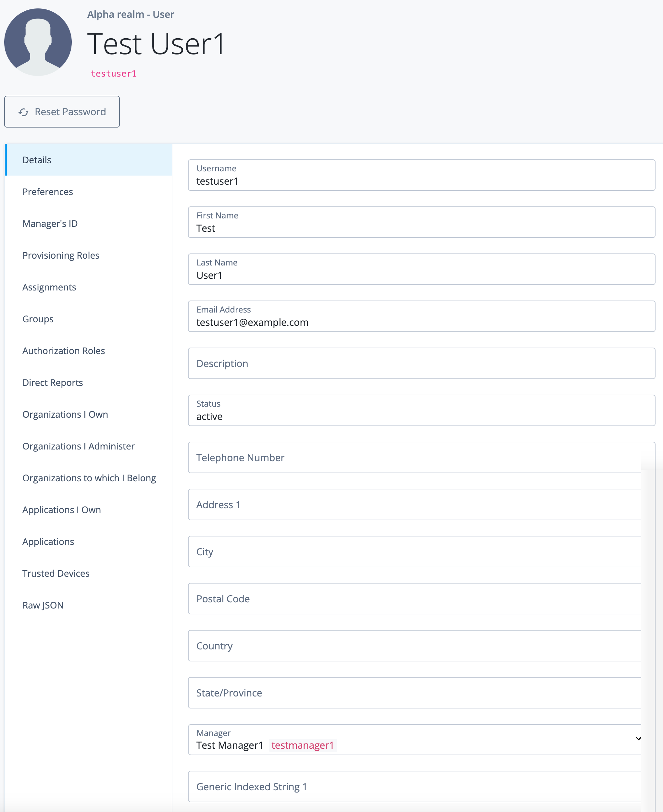Switch to Manager's ID section
This screenshot has height=812, width=663.
pos(50,223)
